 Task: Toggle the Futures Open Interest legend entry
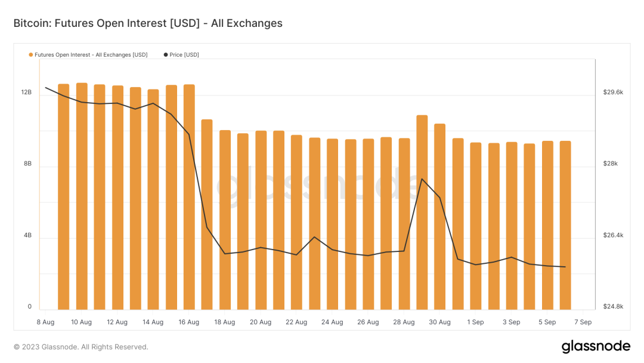coord(91,55)
